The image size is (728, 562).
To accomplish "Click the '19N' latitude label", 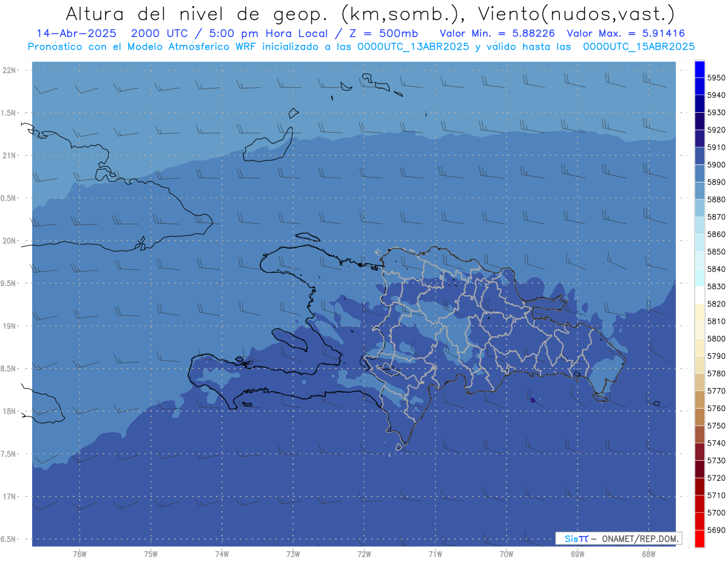I will pyautogui.click(x=10, y=326).
